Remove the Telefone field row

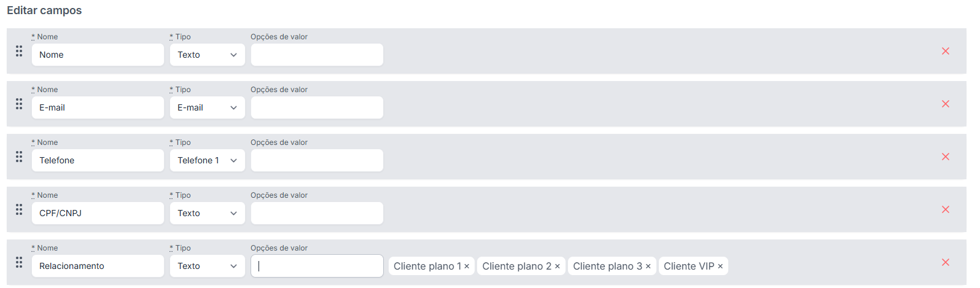[945, 157]
